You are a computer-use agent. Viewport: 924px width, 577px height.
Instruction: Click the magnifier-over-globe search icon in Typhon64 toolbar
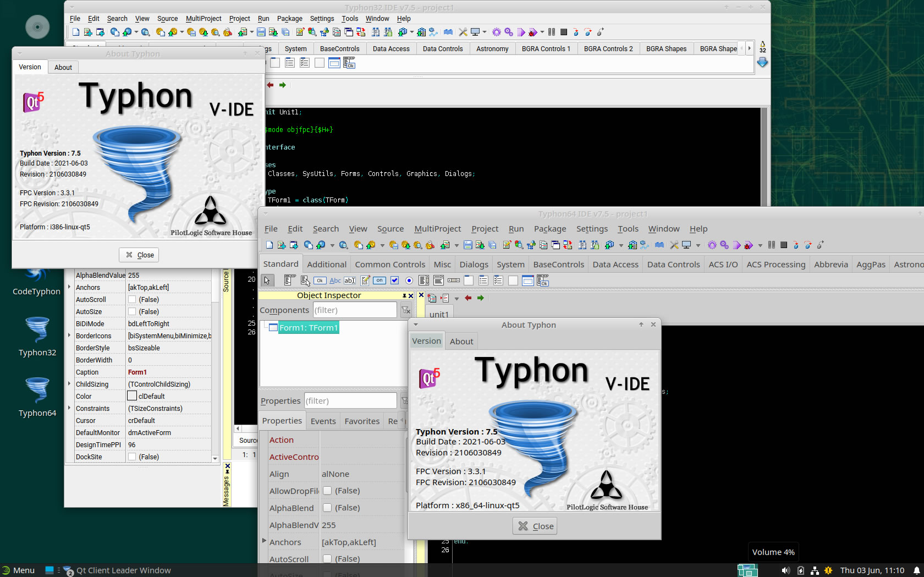[343, 245]
